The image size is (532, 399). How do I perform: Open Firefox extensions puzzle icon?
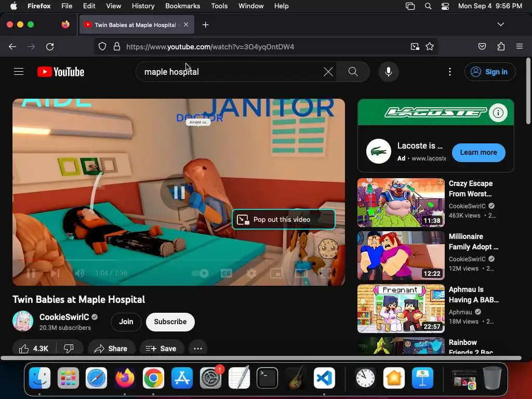click(501, 46)
